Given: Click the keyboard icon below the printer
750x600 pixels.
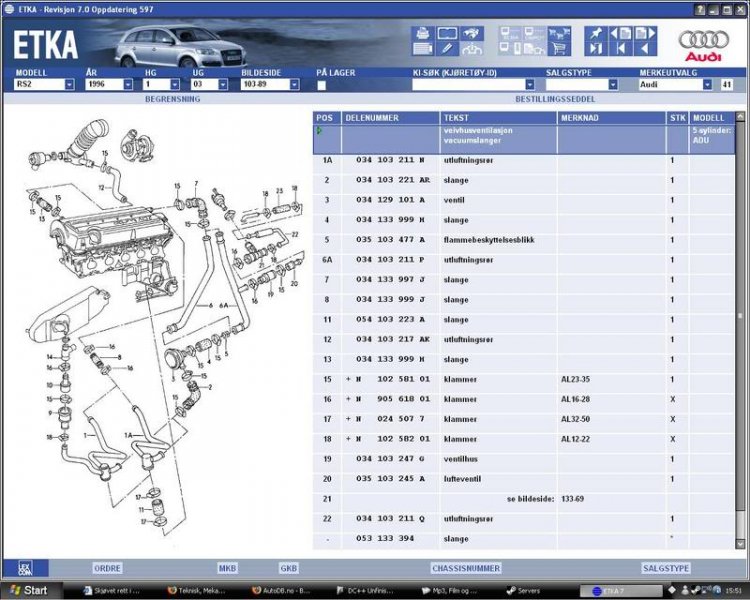Looking at the screenshot, I should click(422, 48).
